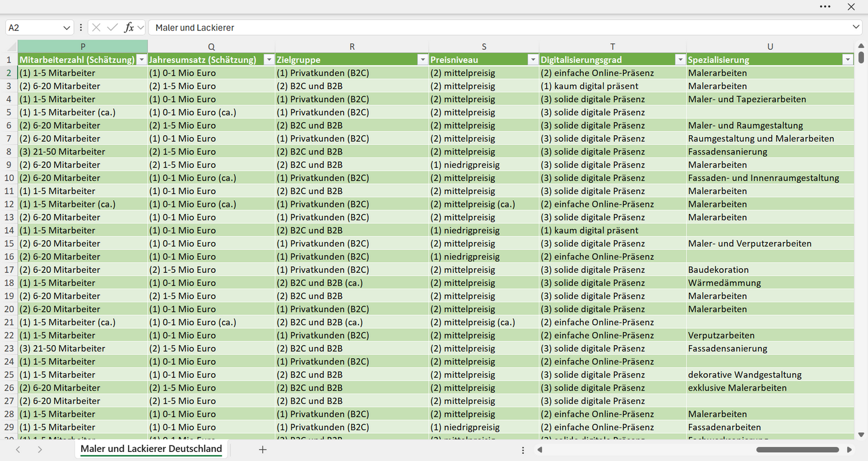This screenshot has height=461, width=868.
Task: Close the window with the X button
Action: click(x=851, y=7)
